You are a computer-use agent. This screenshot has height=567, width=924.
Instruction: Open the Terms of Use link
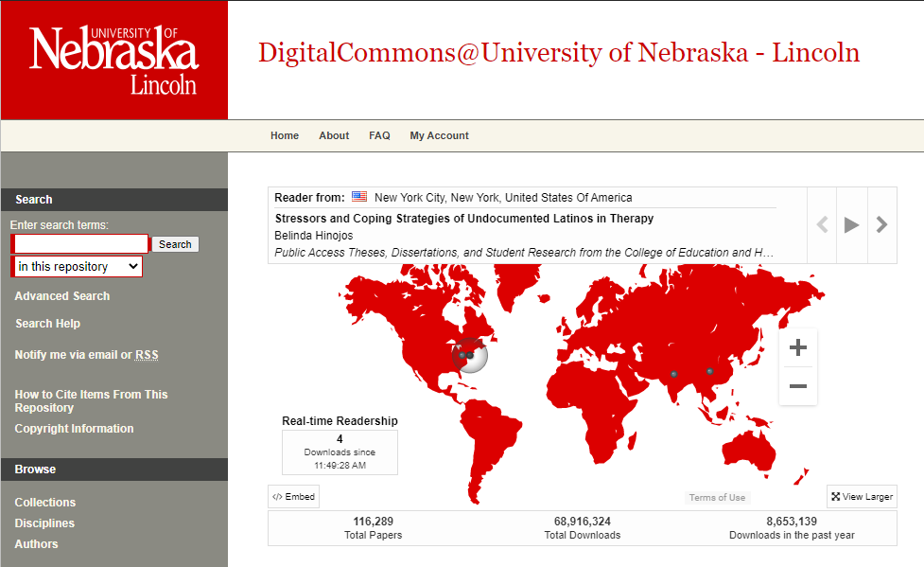(717, 498)
